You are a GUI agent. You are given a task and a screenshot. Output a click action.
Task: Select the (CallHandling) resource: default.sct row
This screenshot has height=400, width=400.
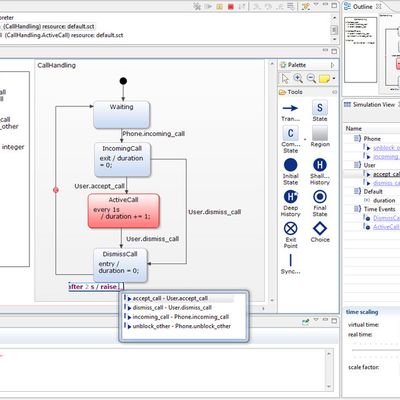(48, 26)
